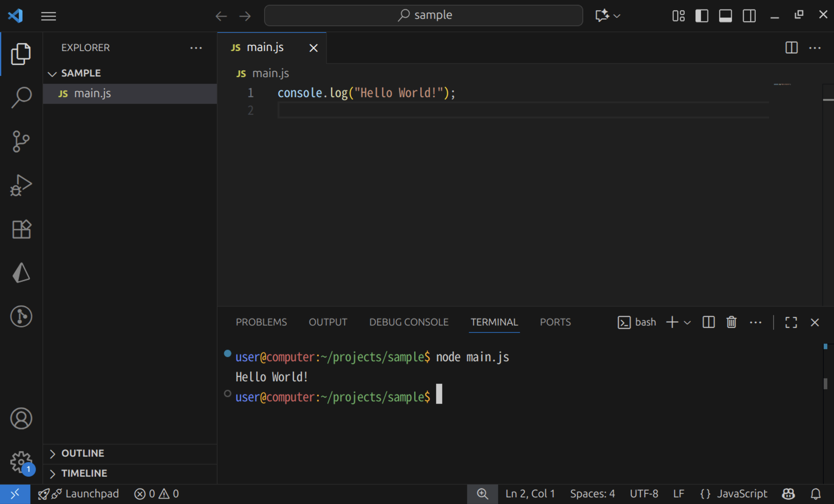This screenshot has width=834, height=504.
Task: Open new terminal profile dropdown arrow
Action: (687, 322)
